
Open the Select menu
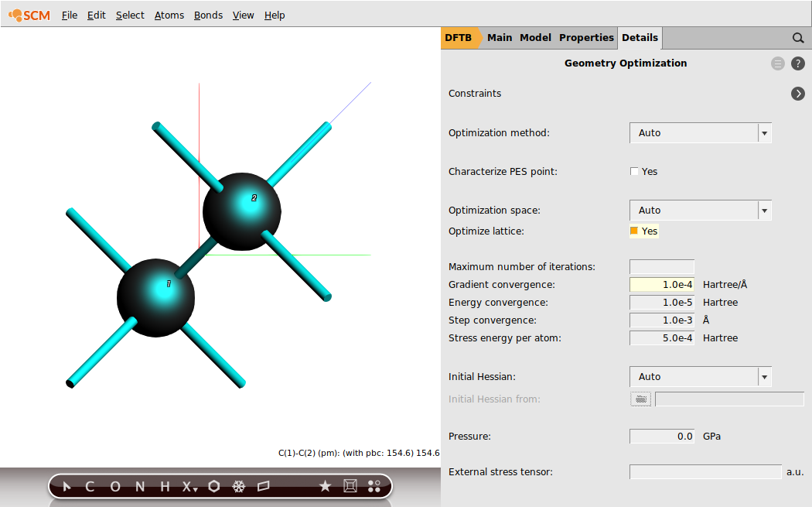130,15
